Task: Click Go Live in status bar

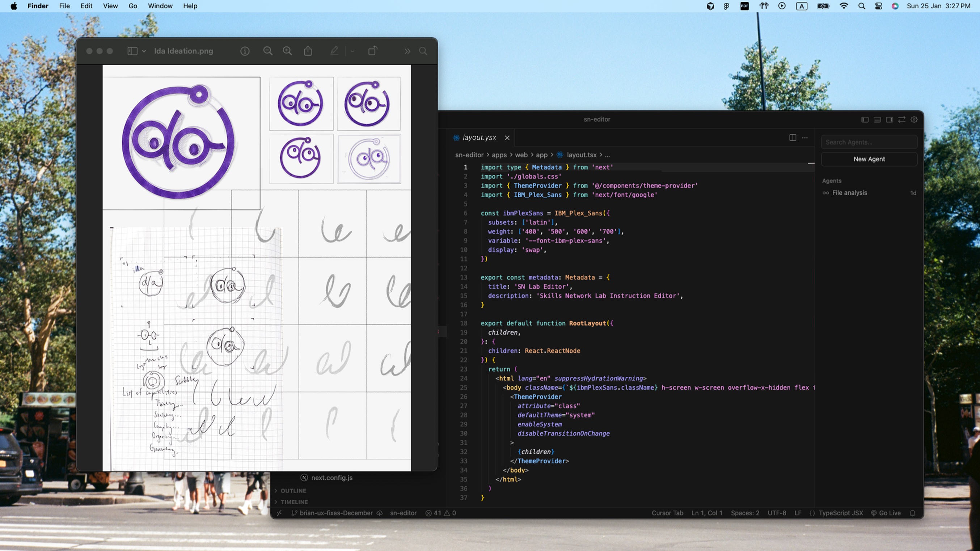Action: point(886,513)
